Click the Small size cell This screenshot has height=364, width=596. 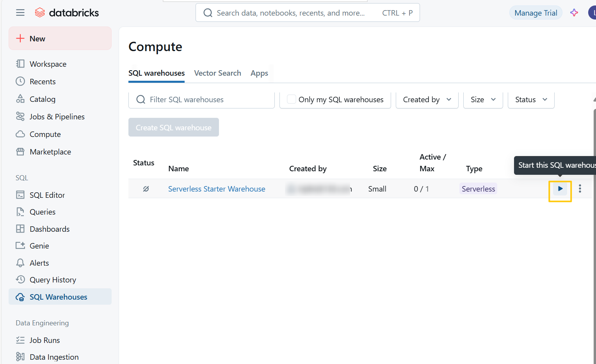tap(377, 189)
